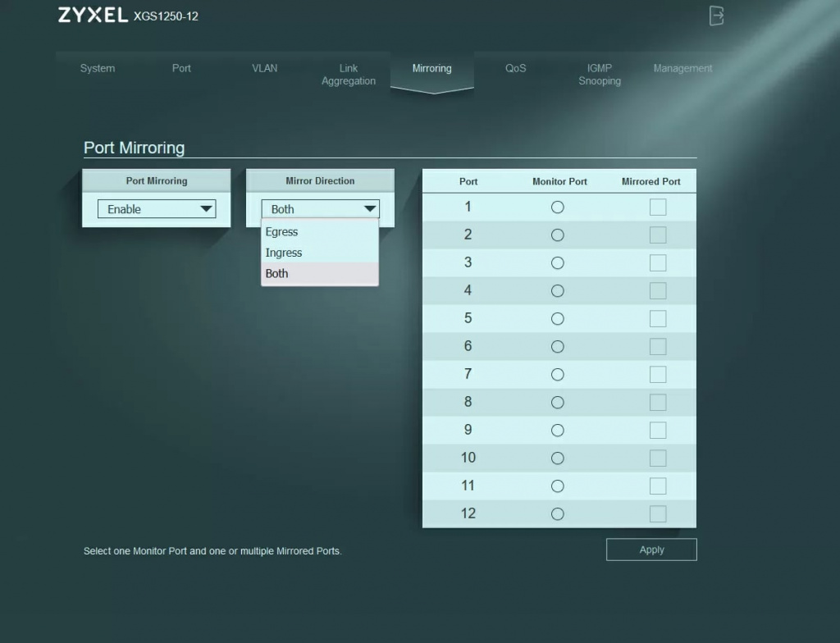Choose port 12 Monitor Port radio
Screen dimensions: 840x643
click(x=558, y=514)
